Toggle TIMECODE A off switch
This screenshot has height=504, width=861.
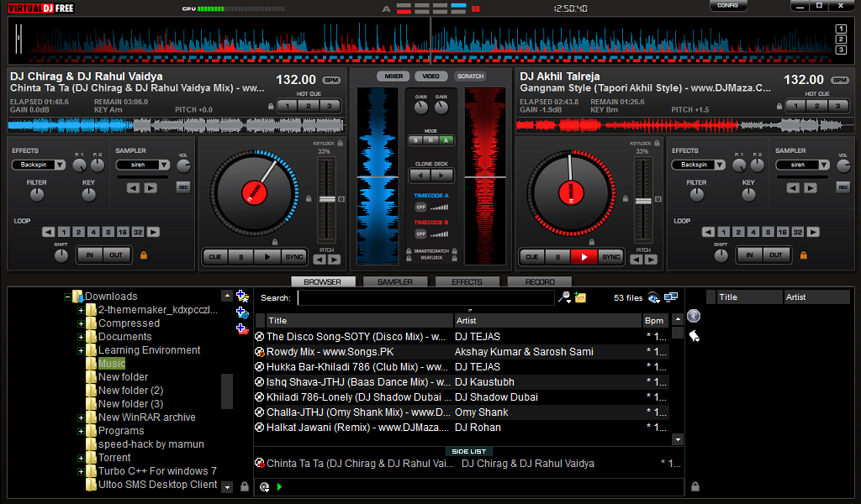coord(420,207)
